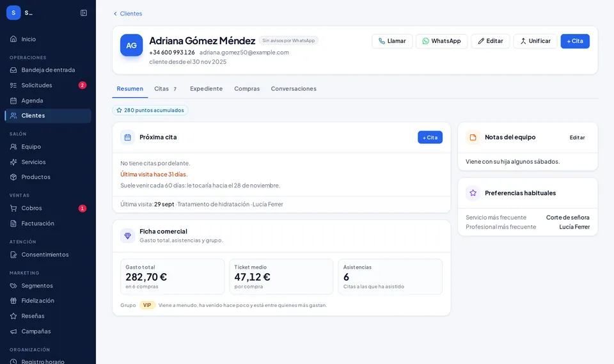Collapse the sidebar with the panel icon
Viewport: 614px width, 364px height.
coord(83,13)
